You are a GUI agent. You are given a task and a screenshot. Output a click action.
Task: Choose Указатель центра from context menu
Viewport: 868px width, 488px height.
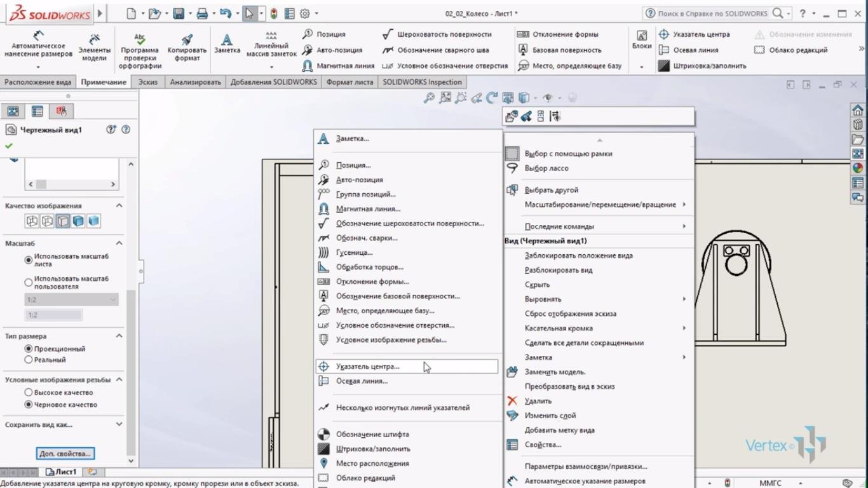367,367
